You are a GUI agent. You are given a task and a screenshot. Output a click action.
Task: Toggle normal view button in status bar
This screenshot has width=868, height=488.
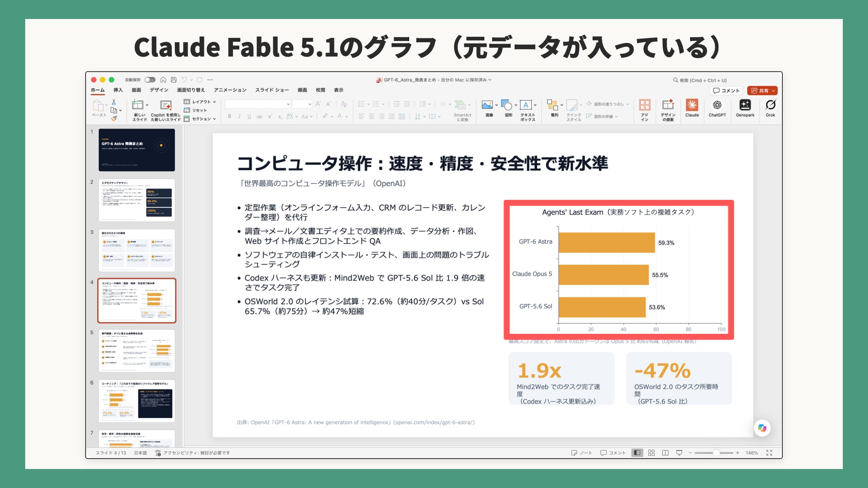coord(637,453)
